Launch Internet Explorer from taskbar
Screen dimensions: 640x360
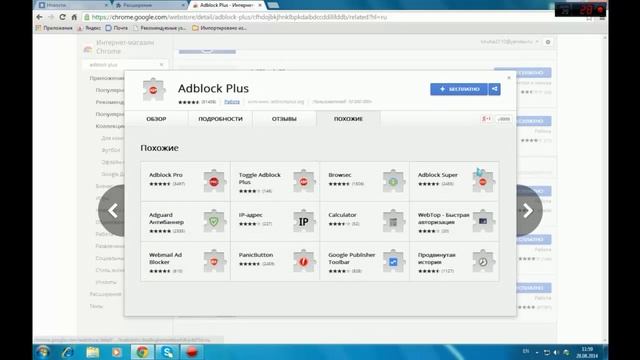pos(68,352)
